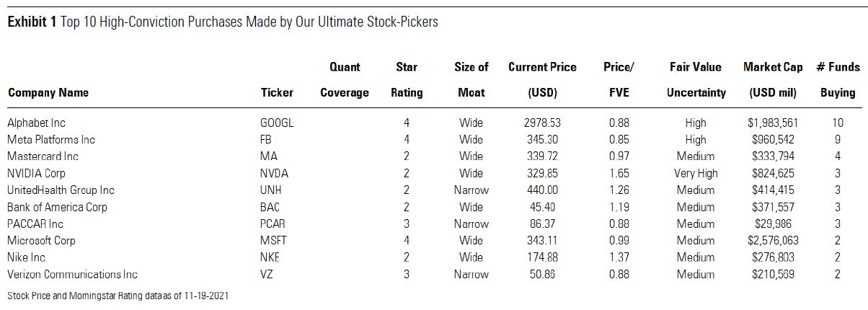Click the # Funds Buying header
Viewport: 868px width, 310px height.
point(838,79)
